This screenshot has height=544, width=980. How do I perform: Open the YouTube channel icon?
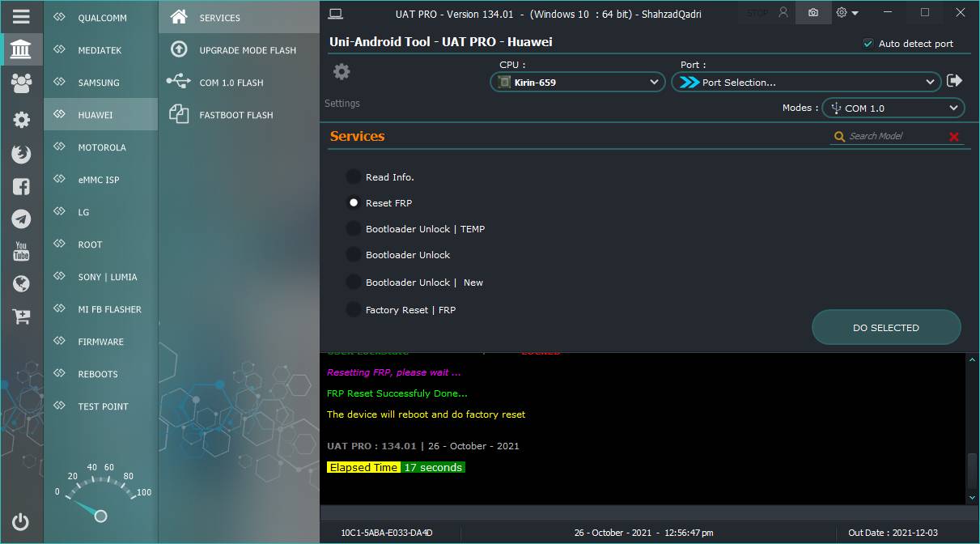click(21, 251)
